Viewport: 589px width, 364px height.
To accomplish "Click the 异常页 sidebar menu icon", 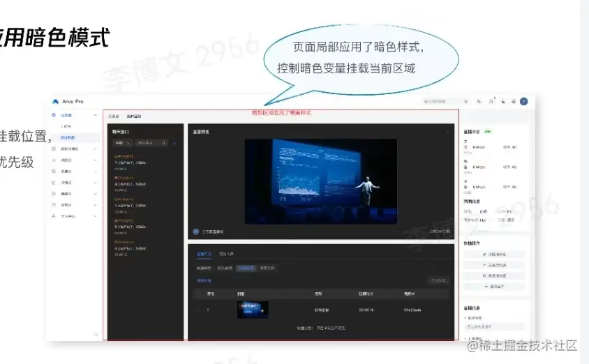I will [54, 205].
